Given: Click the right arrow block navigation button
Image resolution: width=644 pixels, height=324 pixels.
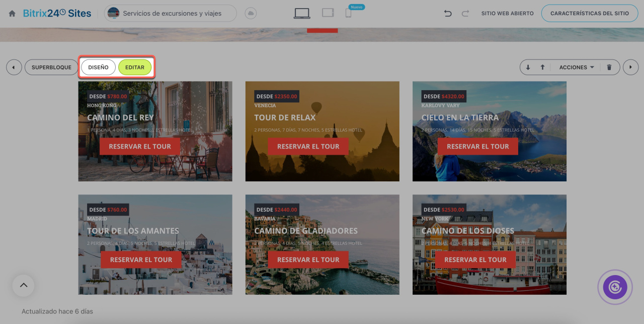Looking at the screenshot, I should (x=630, y=68).
